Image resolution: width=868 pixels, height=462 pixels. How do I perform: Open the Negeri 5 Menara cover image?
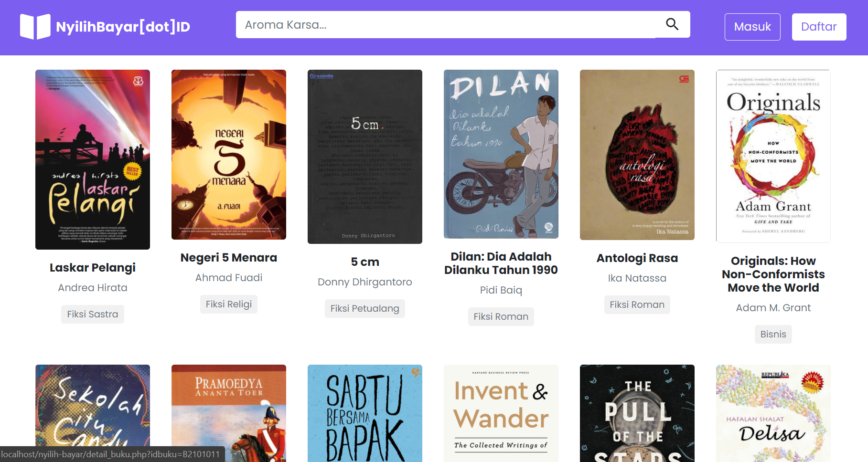(x=229, y=155)
